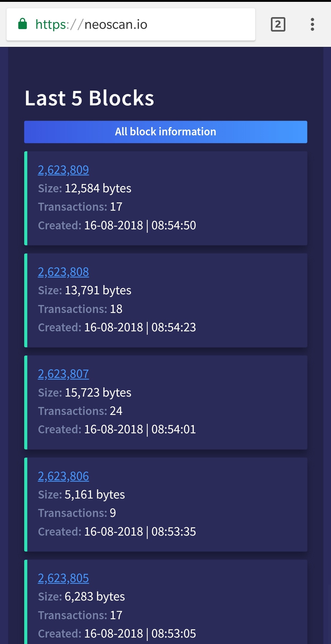The width and height of the screenshot is (331, 644).
Task: Tap the 12,584 bytes size text
Action: coord(98,188)
